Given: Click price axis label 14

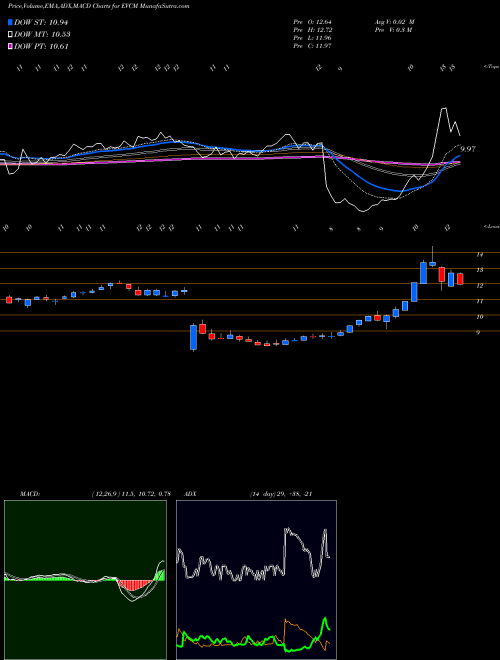Looking at the screenshot, I should [x=479, y=254].
